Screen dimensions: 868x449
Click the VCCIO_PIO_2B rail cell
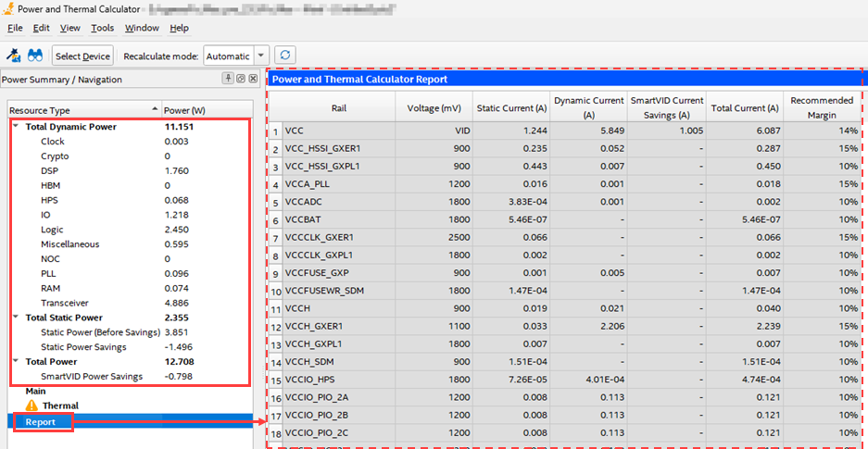click(340, 414)
